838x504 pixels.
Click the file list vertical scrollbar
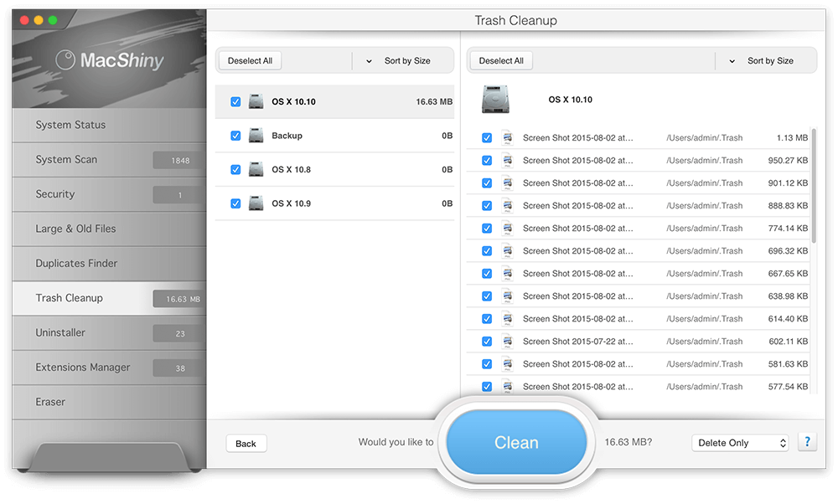(814, 186)
